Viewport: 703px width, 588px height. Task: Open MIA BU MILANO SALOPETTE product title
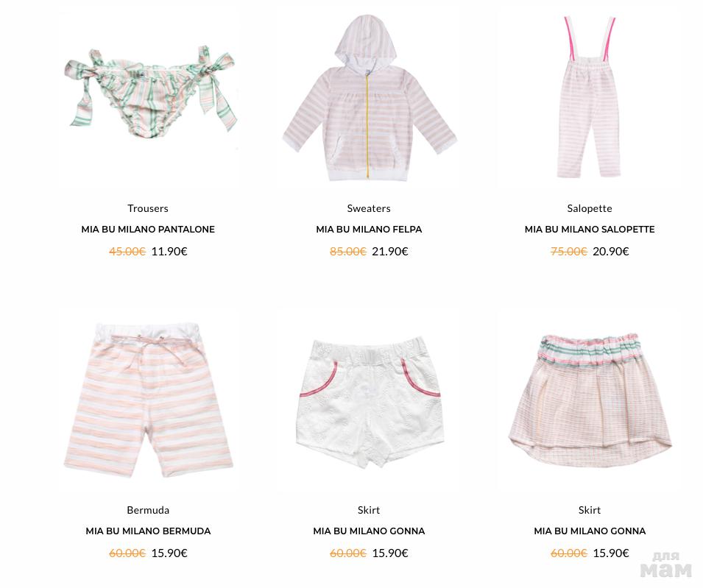tap(590, 230)
